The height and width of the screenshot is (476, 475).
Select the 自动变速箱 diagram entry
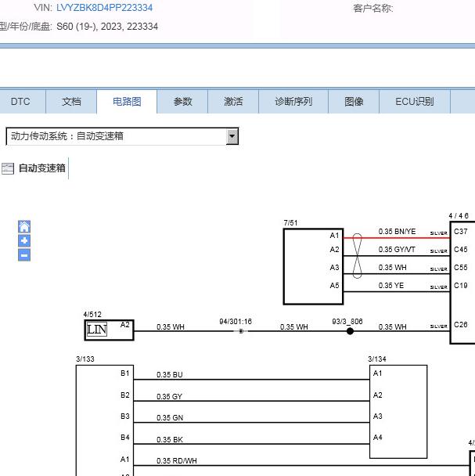pyautogui.click(x=42, y=168)
